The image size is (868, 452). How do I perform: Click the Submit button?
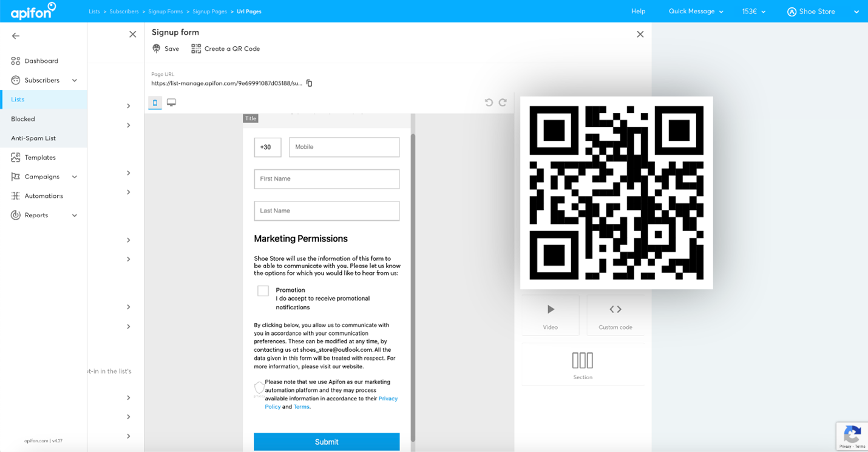(x=327, y=442)
